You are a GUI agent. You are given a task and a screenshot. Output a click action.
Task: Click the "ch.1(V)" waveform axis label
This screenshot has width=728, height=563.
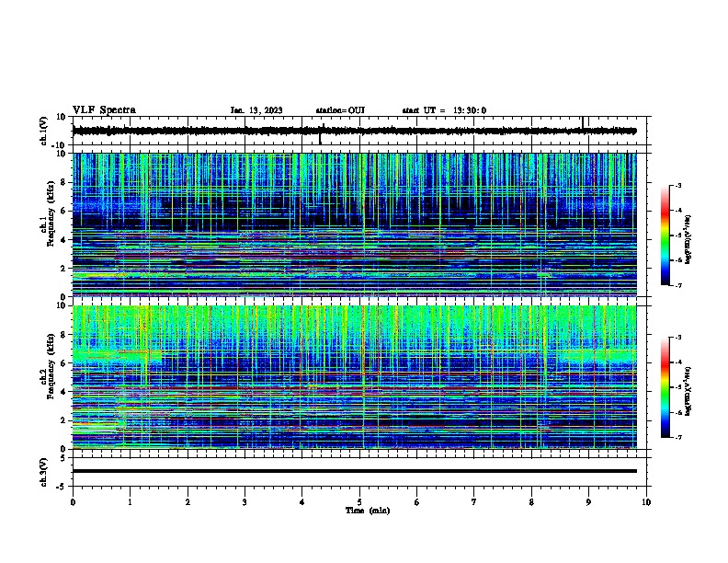coord(43,131)
